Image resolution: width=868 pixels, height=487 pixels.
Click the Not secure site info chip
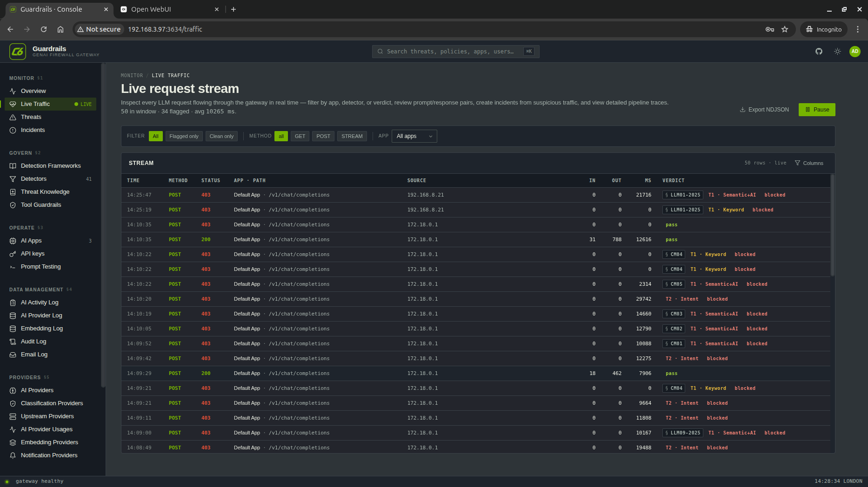(x=99, y=29)
